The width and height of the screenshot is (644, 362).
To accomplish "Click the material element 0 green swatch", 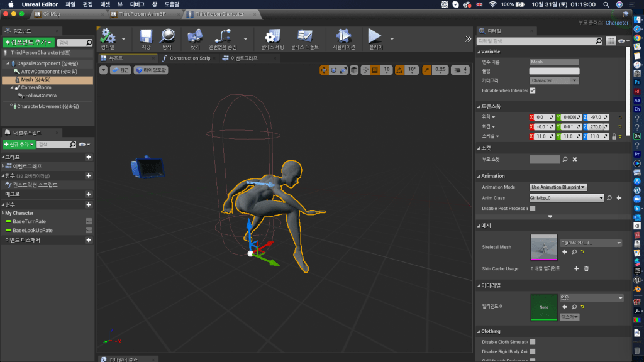I will [x=544, y=306].
